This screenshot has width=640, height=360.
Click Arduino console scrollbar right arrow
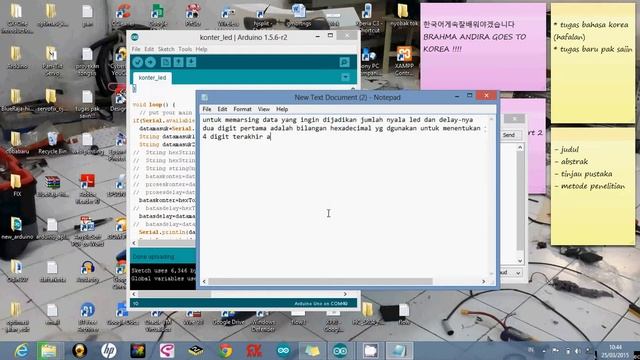point(345,294)
